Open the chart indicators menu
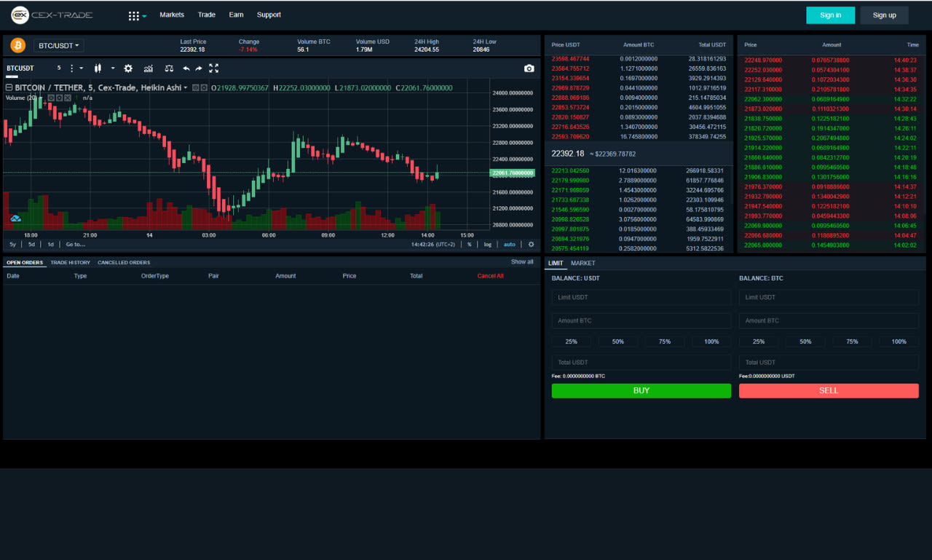Viewport: 932px width, 560px height. [x=149, y=68]
